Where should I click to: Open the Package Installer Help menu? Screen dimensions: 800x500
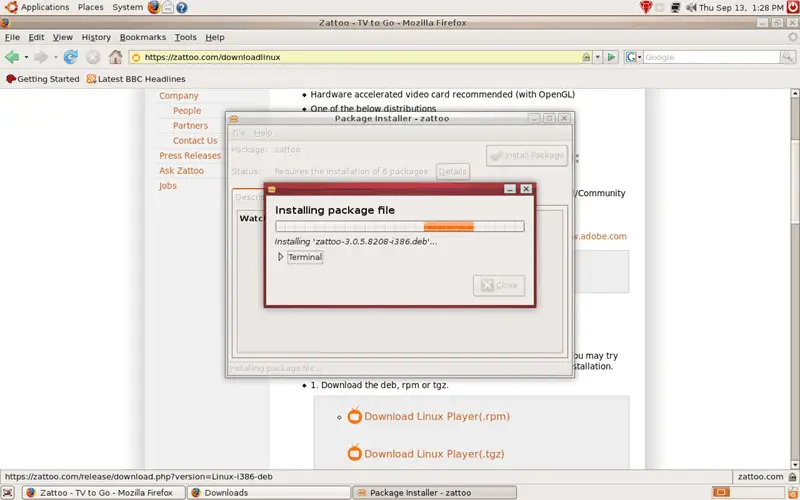click(x=263, y=133)
